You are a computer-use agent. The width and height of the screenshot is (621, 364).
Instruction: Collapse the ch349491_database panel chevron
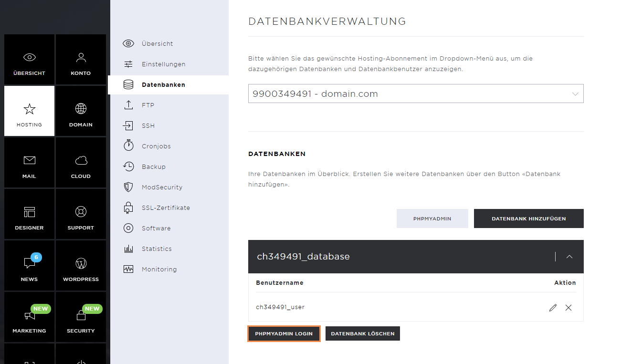tap(569, 257)
